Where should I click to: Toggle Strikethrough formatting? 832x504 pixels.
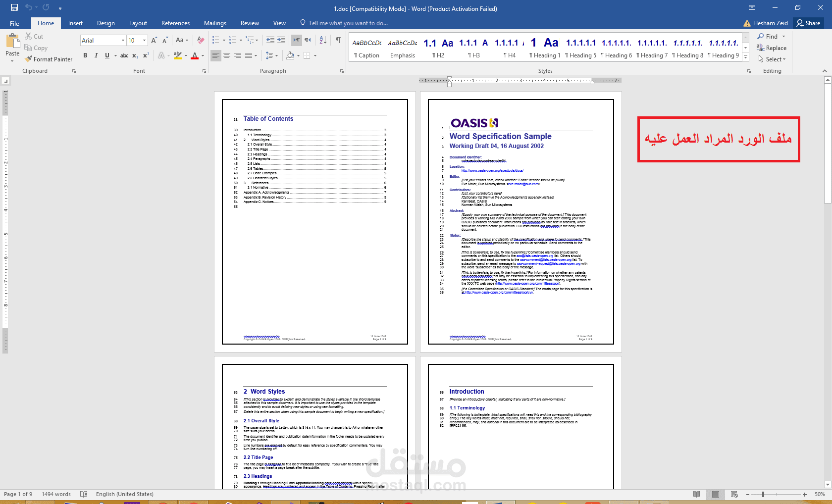click(124, 55)
